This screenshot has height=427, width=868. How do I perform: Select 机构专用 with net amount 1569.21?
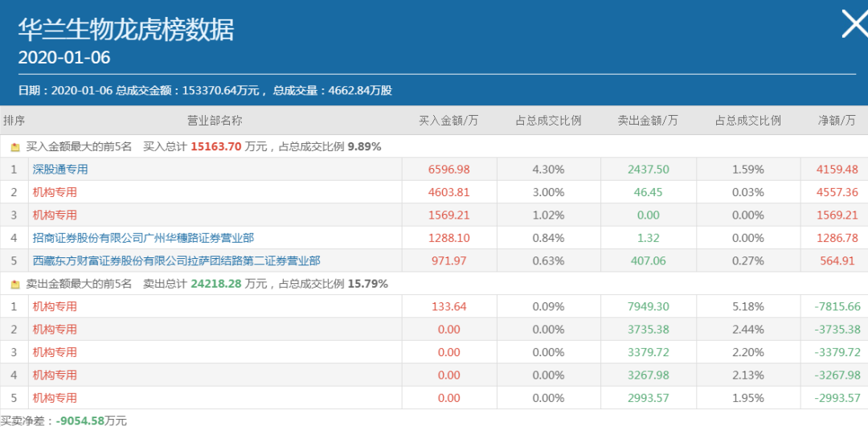tap(55, 216)
